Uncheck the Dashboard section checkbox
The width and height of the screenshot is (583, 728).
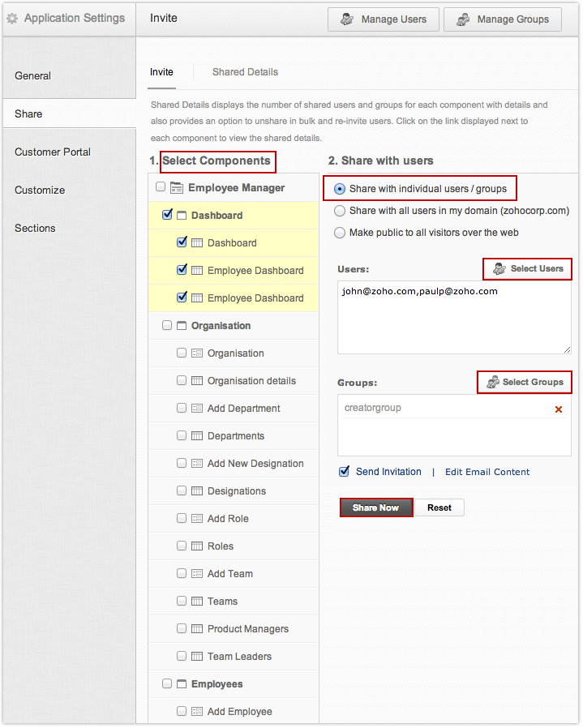click(x=167, y=216)
